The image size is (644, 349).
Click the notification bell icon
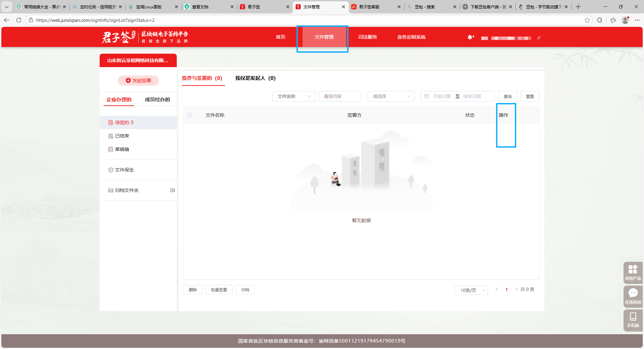coord(470,37)
